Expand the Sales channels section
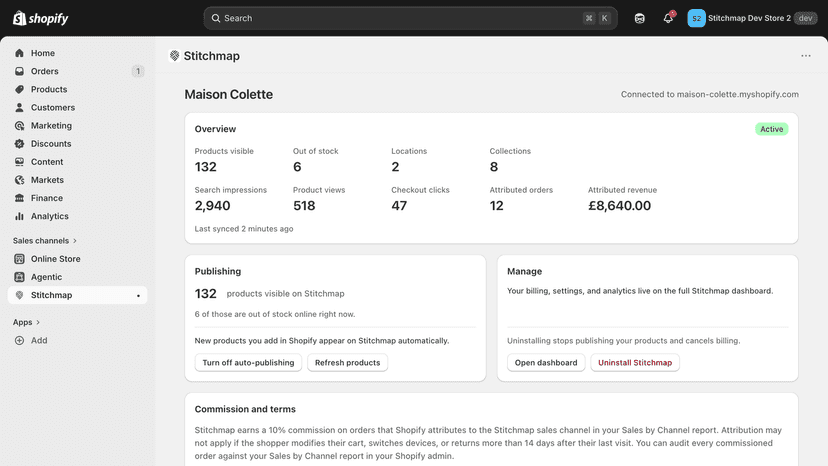This screenshot has width=828, height=466. coord(45,240)
